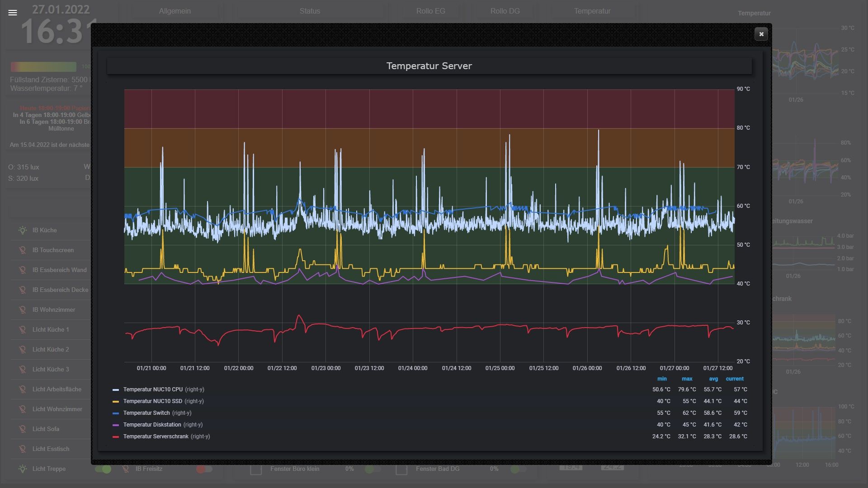Click the IB Touchscreen light-off icon

click(22, 250)
